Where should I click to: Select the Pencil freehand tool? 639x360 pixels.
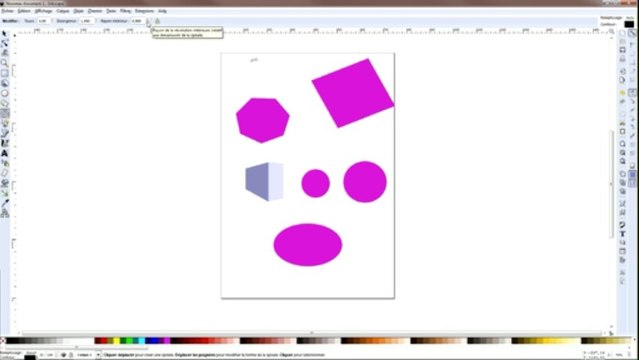(4, 123)
